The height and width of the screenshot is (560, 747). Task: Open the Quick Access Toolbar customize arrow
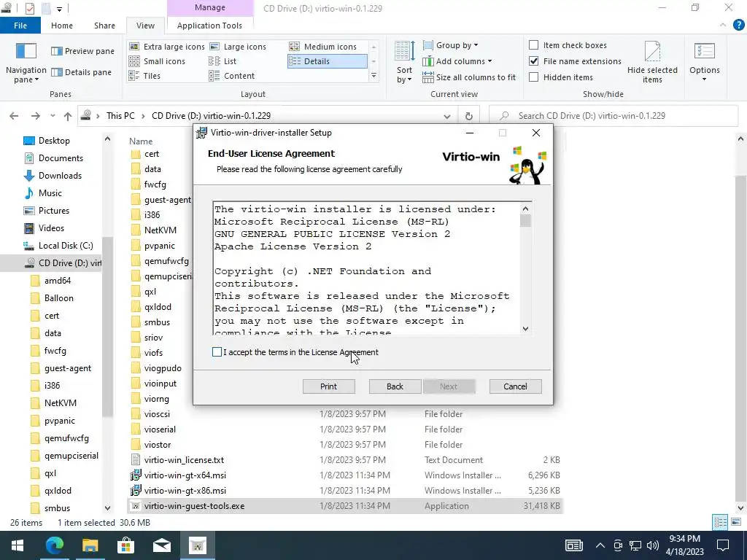pyautogui.click(x=59, y=9)
